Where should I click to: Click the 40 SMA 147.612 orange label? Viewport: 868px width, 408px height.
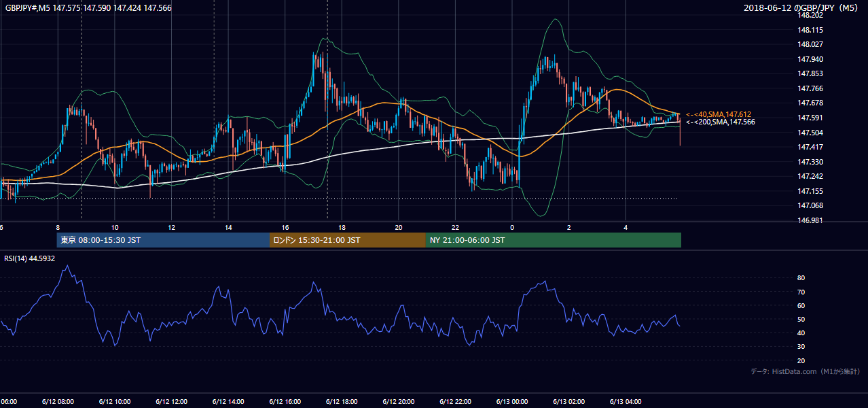coord(719,114)
